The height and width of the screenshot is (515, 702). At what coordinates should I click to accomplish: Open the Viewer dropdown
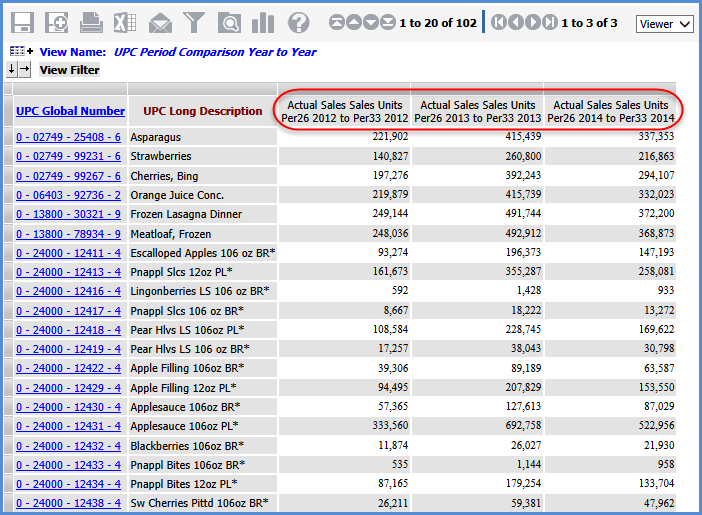tap(664, 23)
